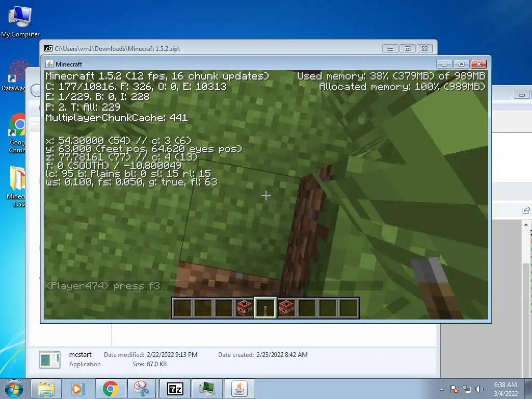Open the Snipping Tool taskbar icon

click(x=141, y=389)
